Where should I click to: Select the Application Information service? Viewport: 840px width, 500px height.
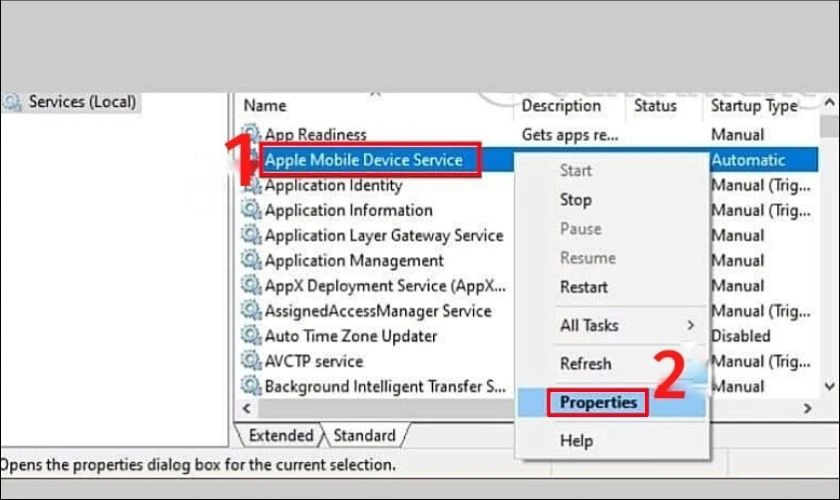(x=348, y=210)
